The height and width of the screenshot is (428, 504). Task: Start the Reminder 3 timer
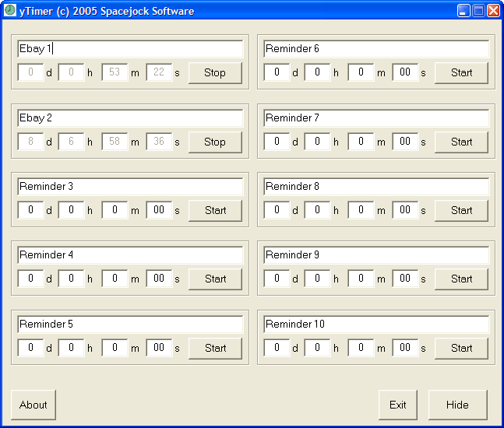pyautogui.click(x=215, y=211)
